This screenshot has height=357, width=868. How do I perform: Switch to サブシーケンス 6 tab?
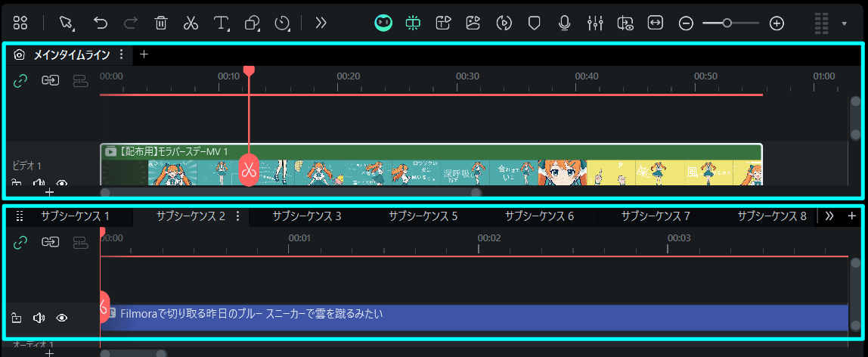point(539,216)
